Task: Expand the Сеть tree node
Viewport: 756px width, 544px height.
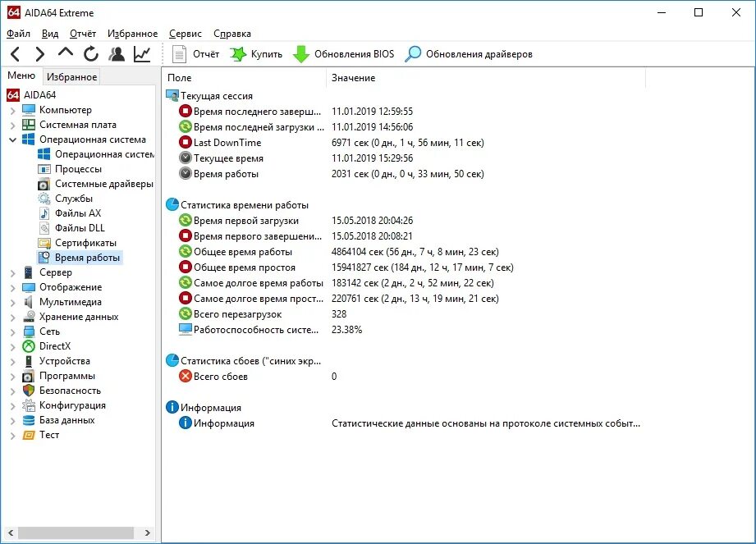Action: 12,332
